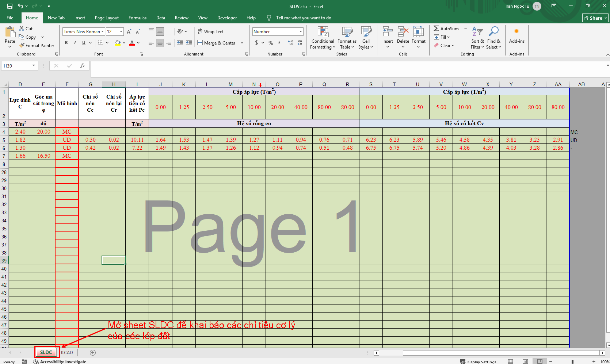This screenshot has width=610, height=364.
Task: Click the Save icon in title bar
Action: click(x=10, y=6)
